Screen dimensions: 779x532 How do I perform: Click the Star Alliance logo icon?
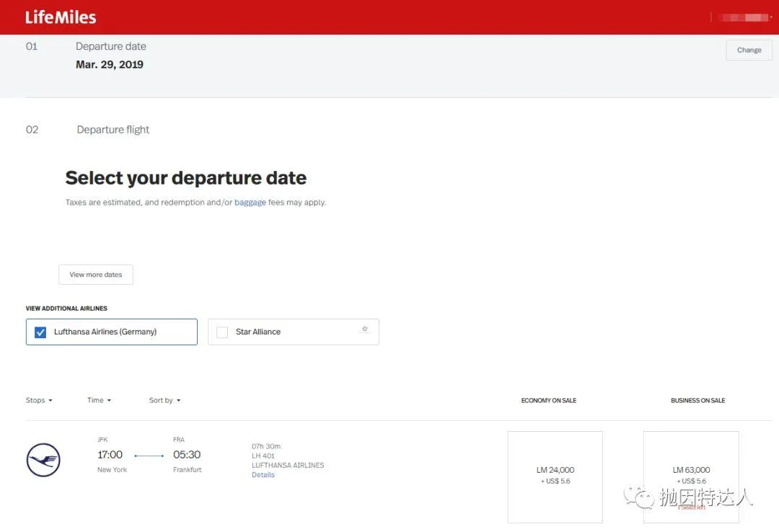pyautogui.click(x=365, y=329)
